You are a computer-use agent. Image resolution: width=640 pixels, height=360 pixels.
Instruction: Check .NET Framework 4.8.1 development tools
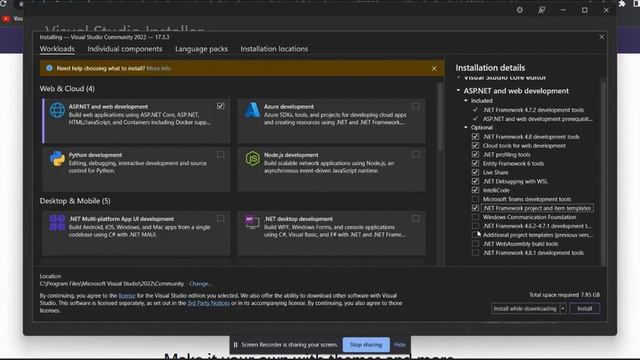click(475, 253)
